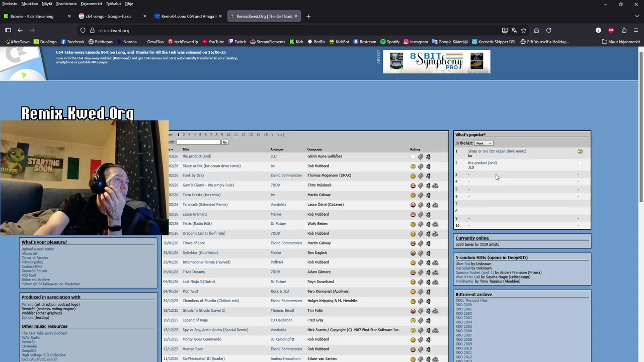644x362 pixels.
Task: Open The C64 Take-away podcast link
Action: coord(44,333)
